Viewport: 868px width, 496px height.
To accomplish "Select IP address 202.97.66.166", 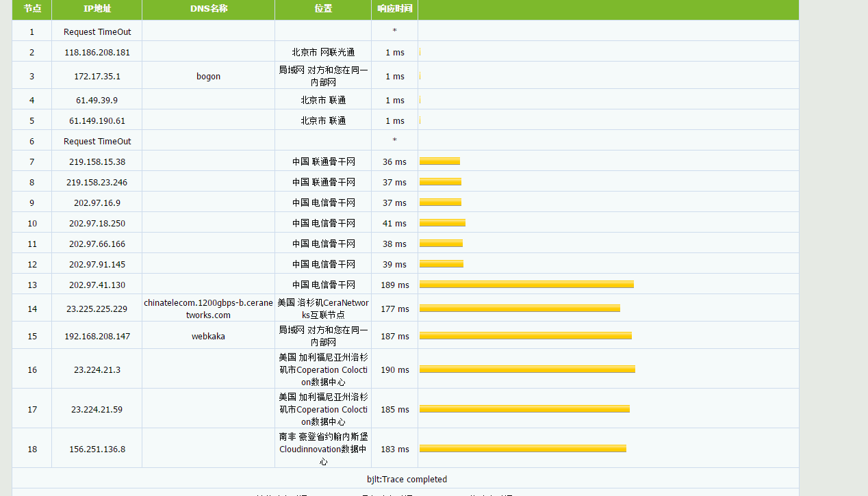I will pyautogui.click(x=97, y=244).
